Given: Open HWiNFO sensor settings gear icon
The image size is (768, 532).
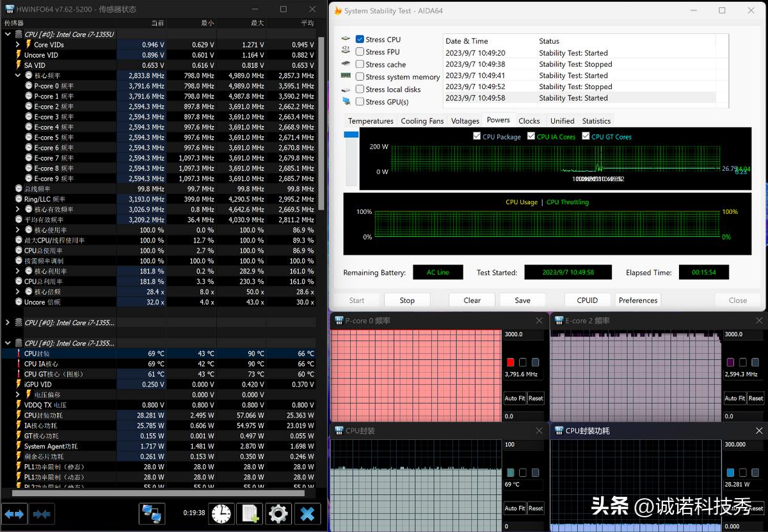Looking at the screenshot, I should (x=278, y=513).
